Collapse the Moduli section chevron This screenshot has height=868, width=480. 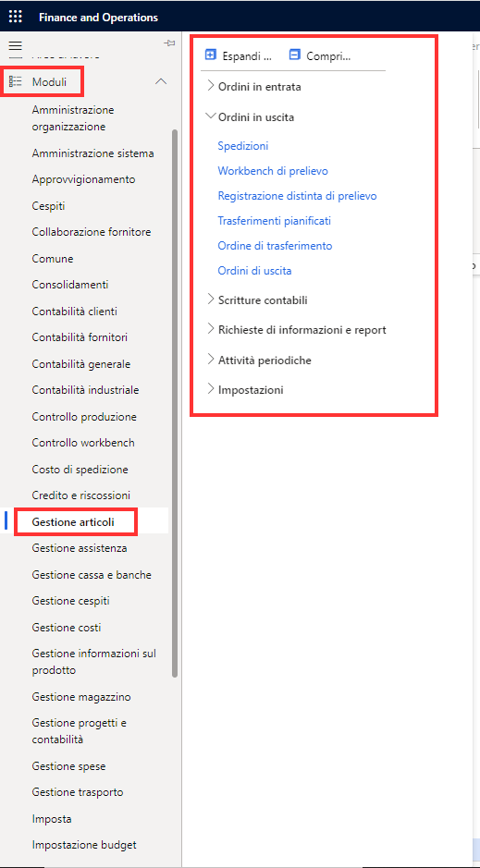[x=161, y=81]
